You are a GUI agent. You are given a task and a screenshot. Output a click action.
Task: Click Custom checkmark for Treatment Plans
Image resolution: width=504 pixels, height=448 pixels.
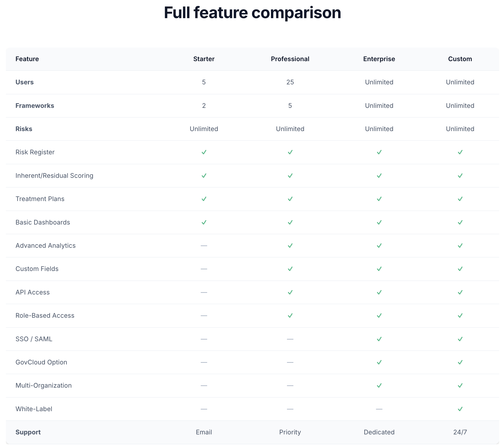pos(460,199)
